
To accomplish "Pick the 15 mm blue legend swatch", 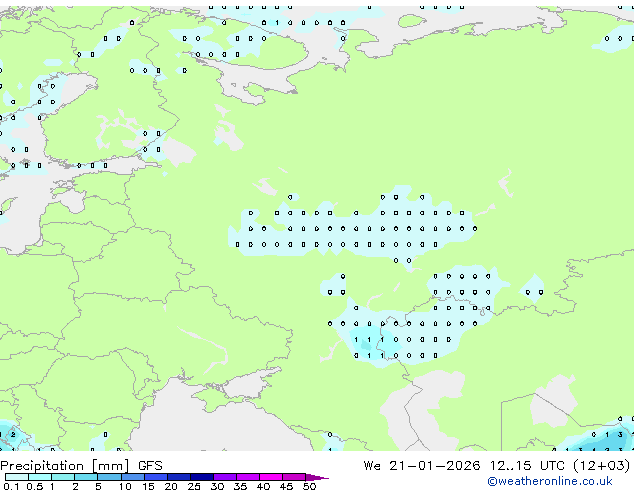I will 155,477.
